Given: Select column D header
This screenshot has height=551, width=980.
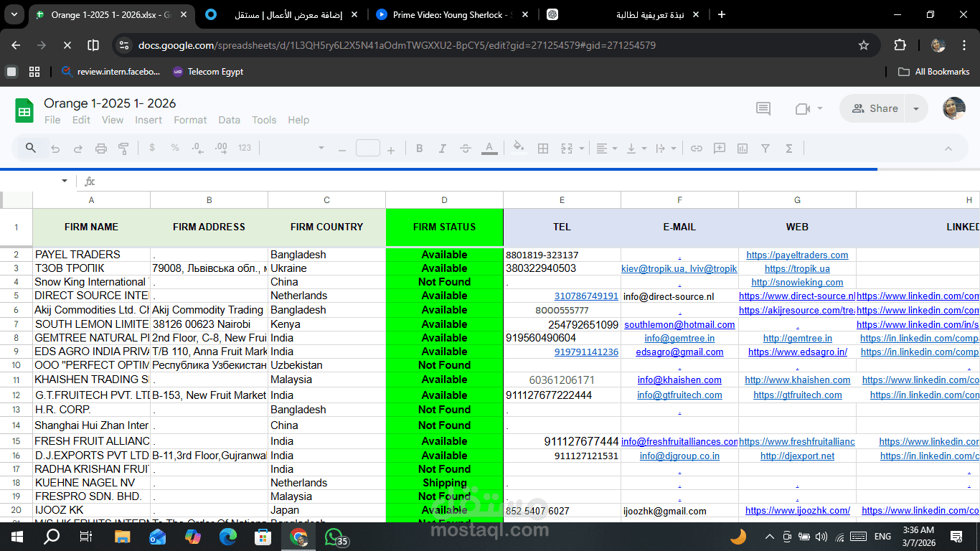Looking at the screenshot, I should [444, 200].
